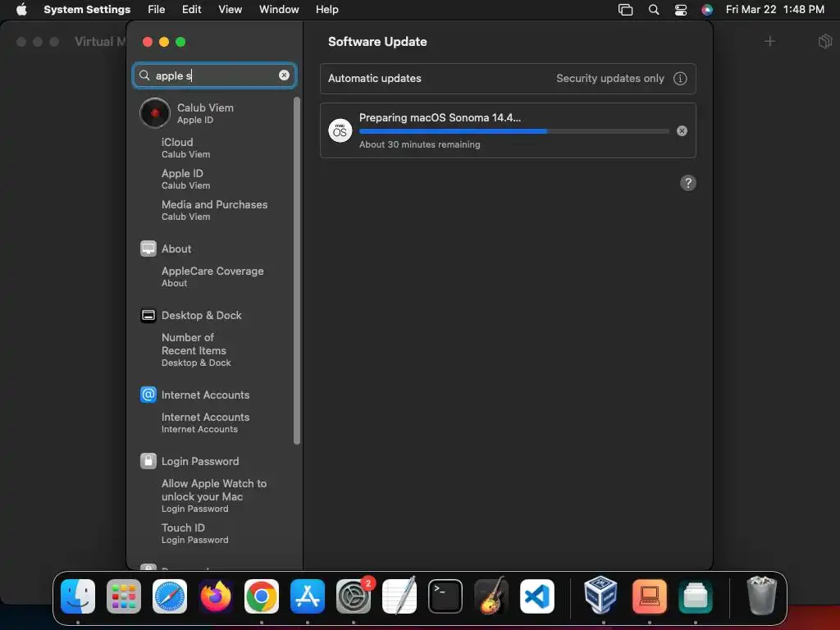This screenshot has width=840, height=630.
Task: Click the macOS update icon
Action: pos(340,130)
